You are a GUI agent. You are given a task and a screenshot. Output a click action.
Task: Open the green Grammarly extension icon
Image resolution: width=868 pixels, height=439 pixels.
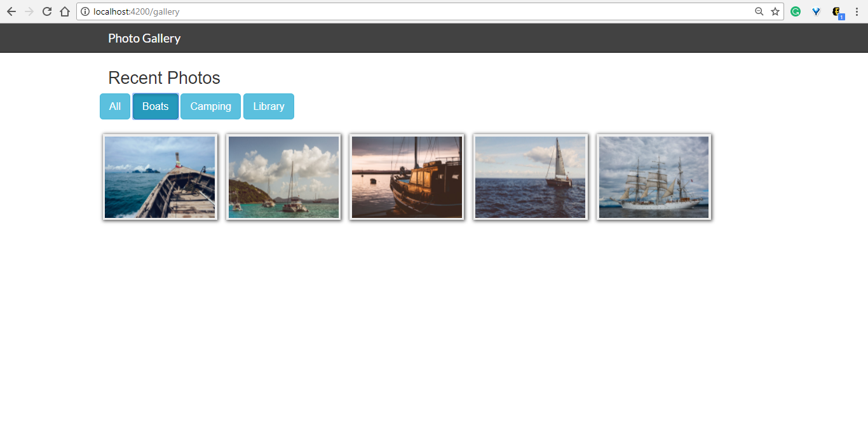[796, 11]
